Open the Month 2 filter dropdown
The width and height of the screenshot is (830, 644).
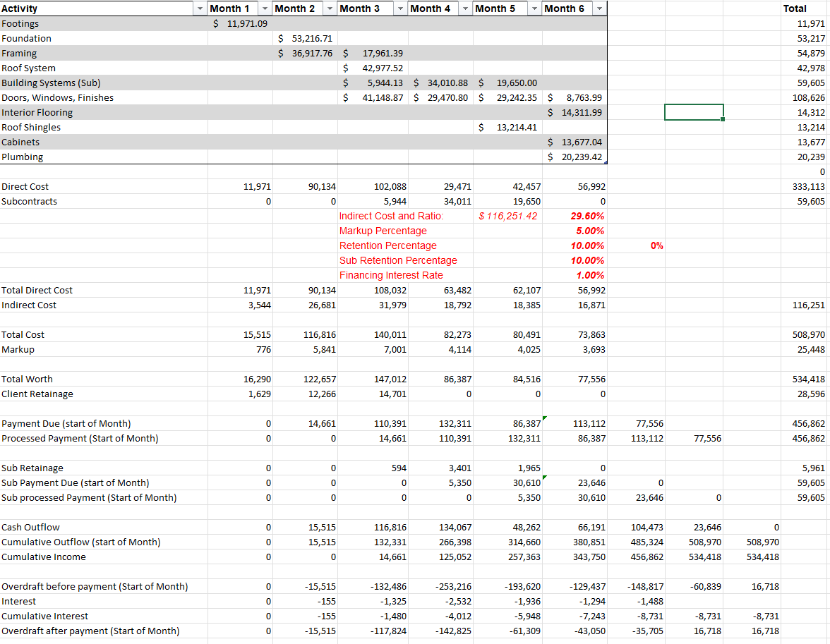click(330, 8)
